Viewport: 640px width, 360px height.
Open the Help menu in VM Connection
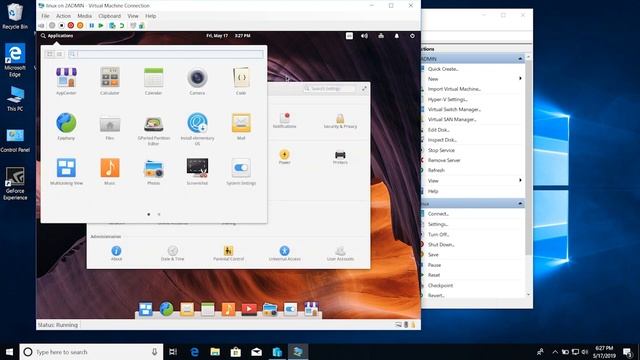coord(151,16)
